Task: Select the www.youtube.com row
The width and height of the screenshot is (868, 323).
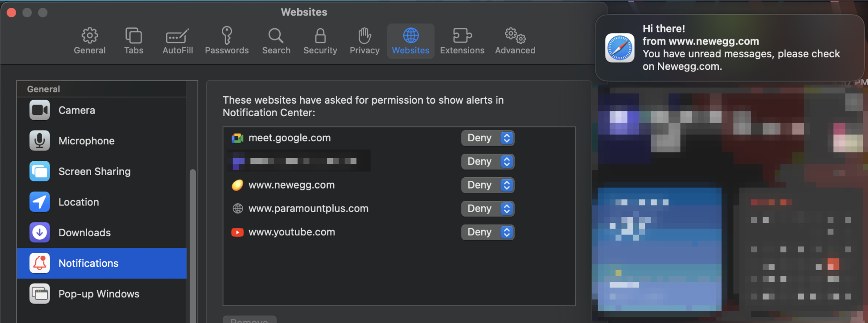Action: [x=399, y=232]
